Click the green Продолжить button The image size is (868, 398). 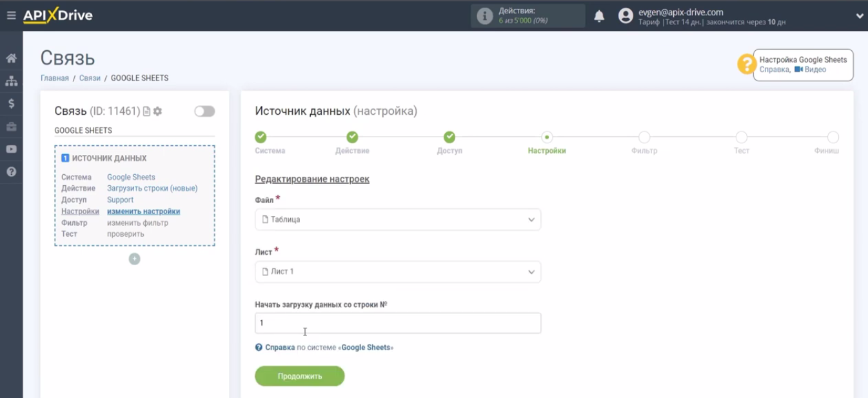300,376
